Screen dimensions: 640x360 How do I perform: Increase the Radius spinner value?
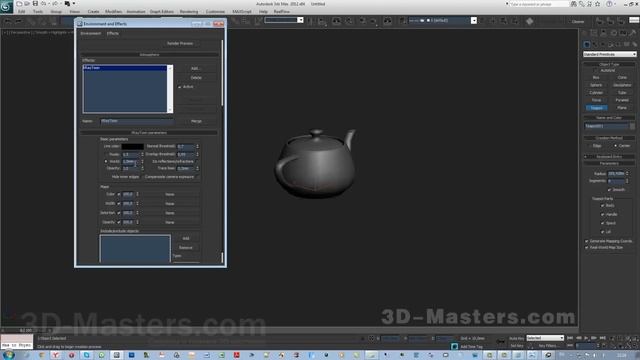click(x=627, y=172)
